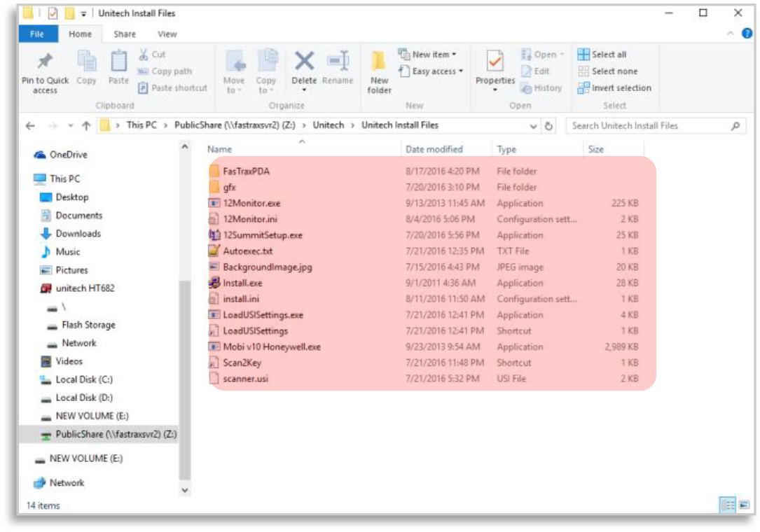Viewport: 760px width, 532px height.
Task: Click the Delete X icon
Action: point(304,61)
